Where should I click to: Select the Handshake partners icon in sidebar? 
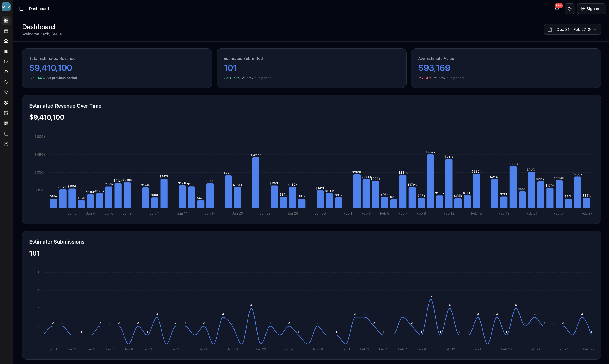(x=6, y=102)
